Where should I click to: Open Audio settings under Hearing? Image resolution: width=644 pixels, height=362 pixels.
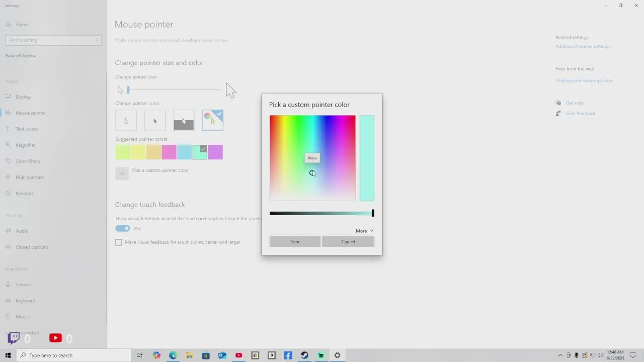22,231
